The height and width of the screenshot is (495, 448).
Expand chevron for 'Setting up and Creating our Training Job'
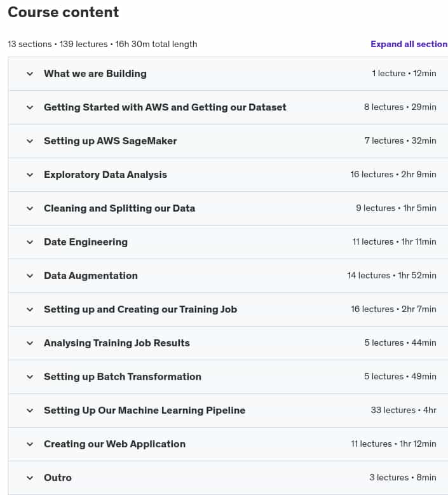point(30,309)
